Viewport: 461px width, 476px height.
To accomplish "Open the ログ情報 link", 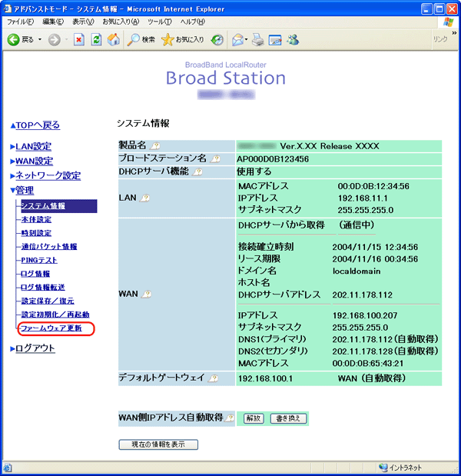I will [35, 274].
